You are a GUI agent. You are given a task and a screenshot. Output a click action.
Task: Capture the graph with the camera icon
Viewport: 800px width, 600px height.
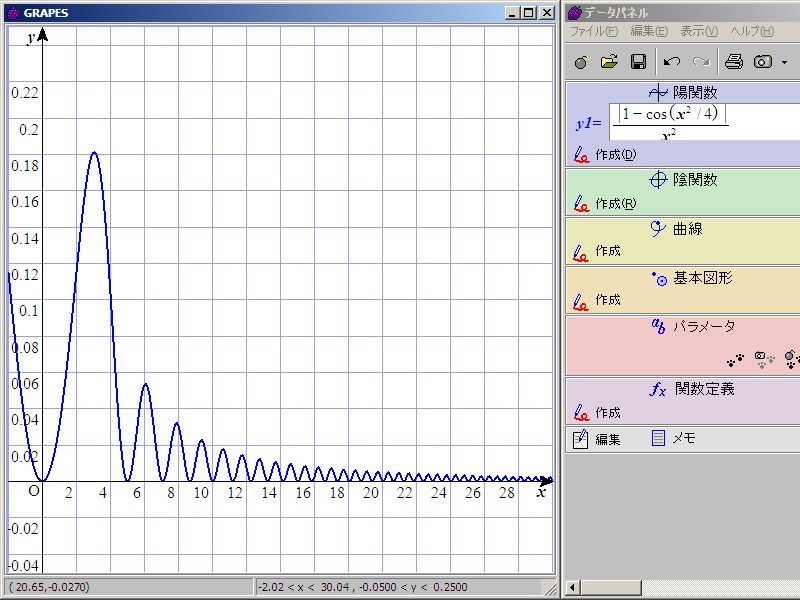(x=763, y=62)
